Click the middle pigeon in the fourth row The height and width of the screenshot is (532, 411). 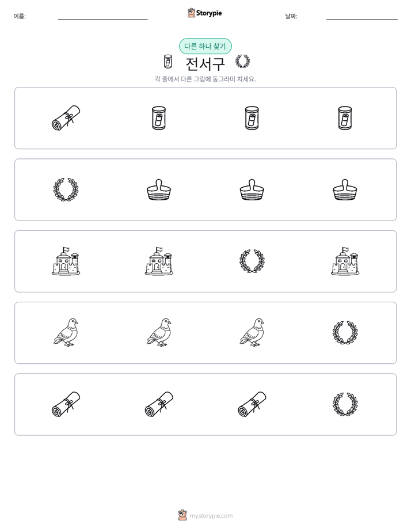click(159, 333)
